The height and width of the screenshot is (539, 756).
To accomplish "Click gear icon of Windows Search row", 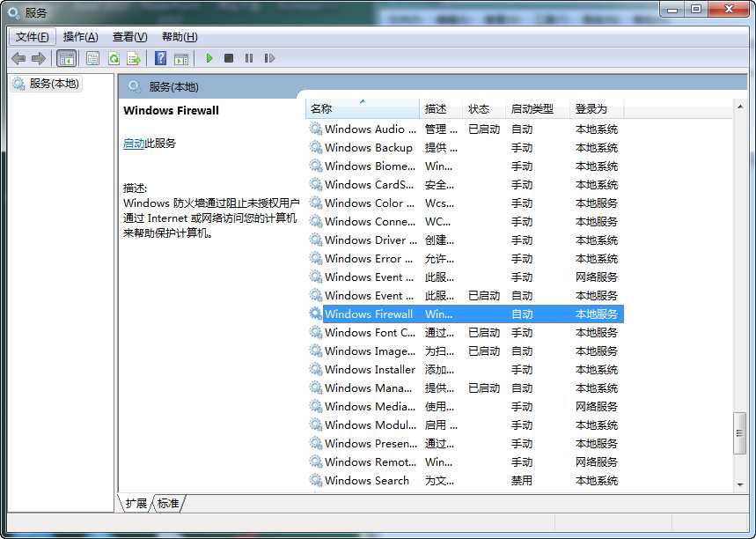I will (x=316, y=480).
